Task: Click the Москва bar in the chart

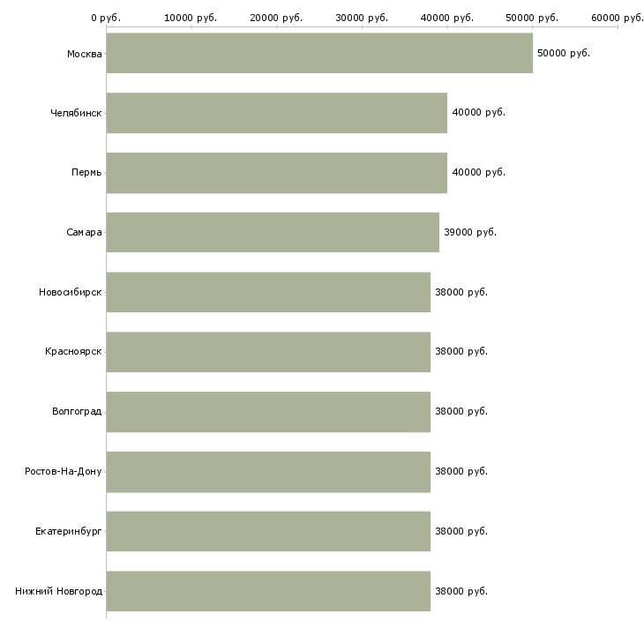Action: (318, 53)
